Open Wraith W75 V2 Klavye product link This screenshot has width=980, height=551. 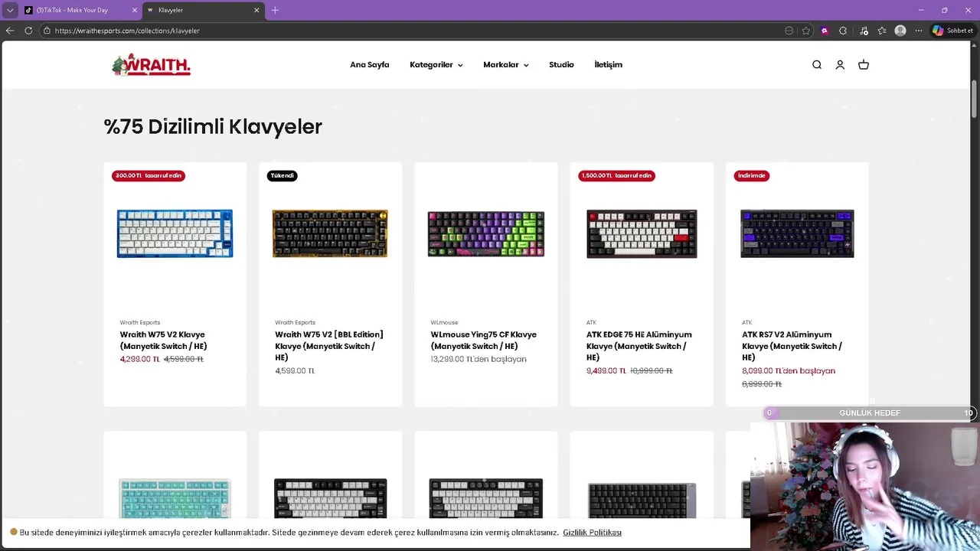tap(163, 341)
